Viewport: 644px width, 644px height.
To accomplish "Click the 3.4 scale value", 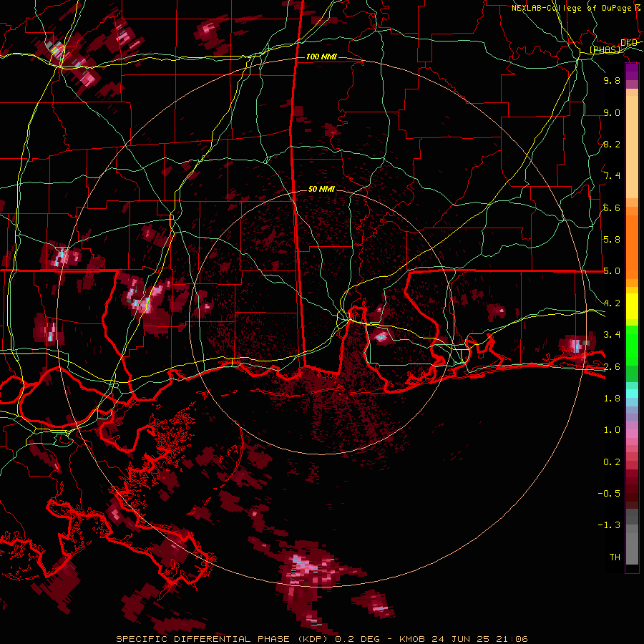I will pyautogui.click(x=612, y=334).
